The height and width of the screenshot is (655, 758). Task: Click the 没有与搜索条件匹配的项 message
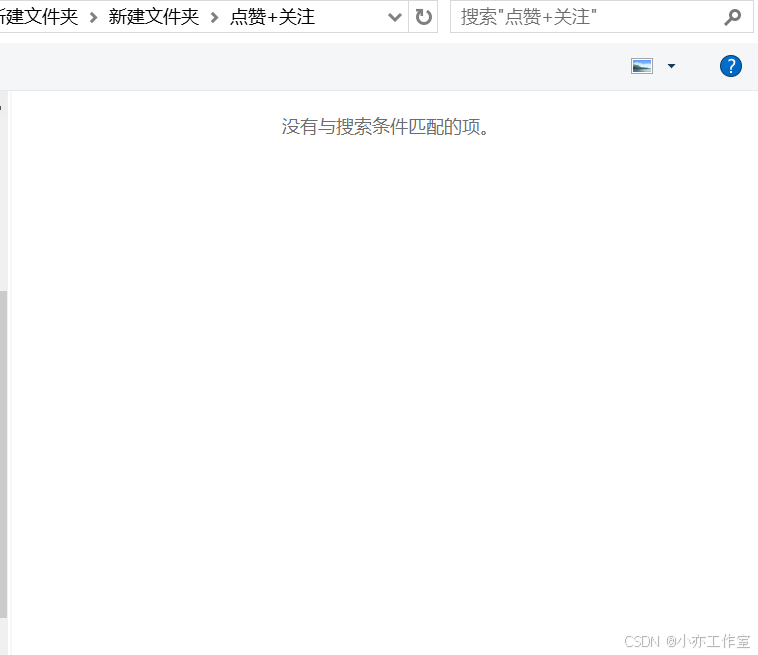(x=385, y=127)
